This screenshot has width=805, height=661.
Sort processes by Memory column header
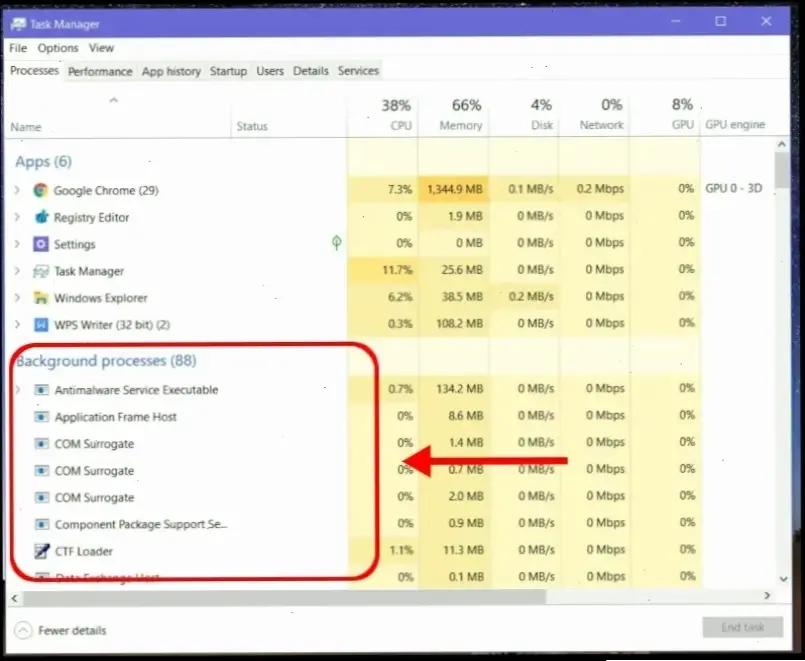pos(460,115)
